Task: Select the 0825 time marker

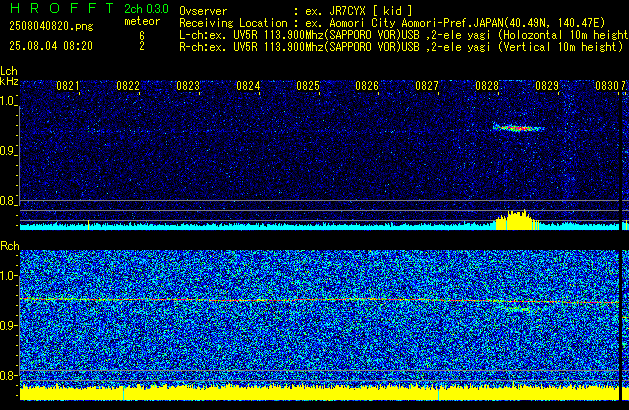Action: pos(308,86)
